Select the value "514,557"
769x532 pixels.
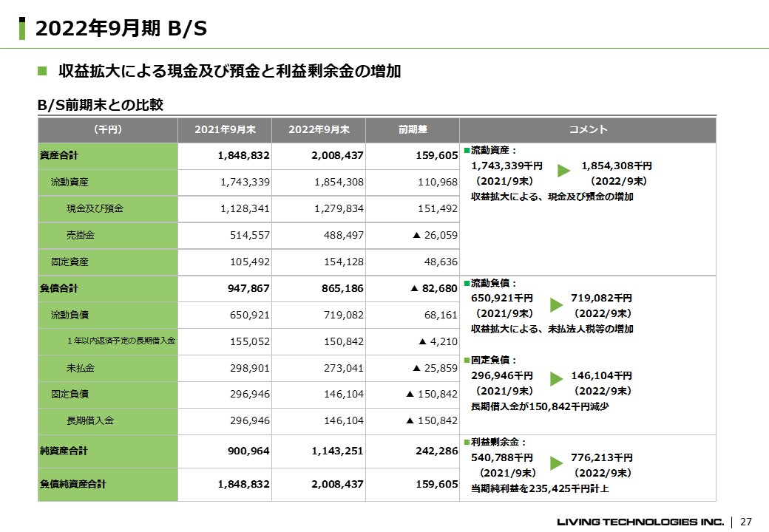pos(250,235)
